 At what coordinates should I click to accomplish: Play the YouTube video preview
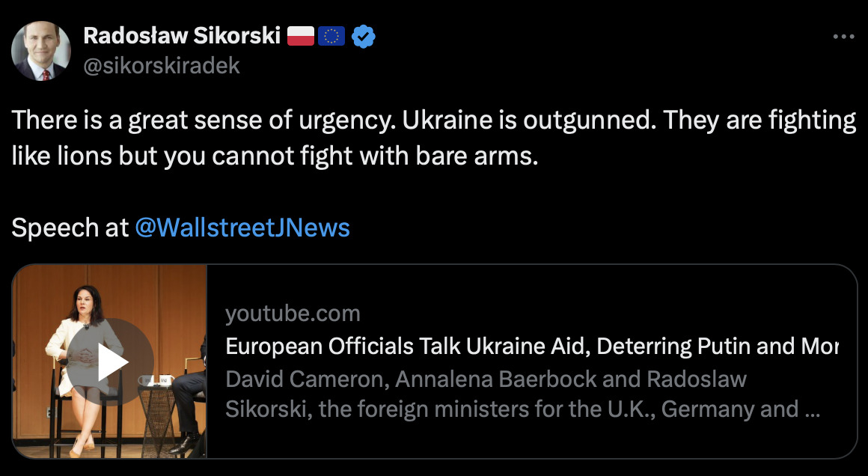(113, 362)
